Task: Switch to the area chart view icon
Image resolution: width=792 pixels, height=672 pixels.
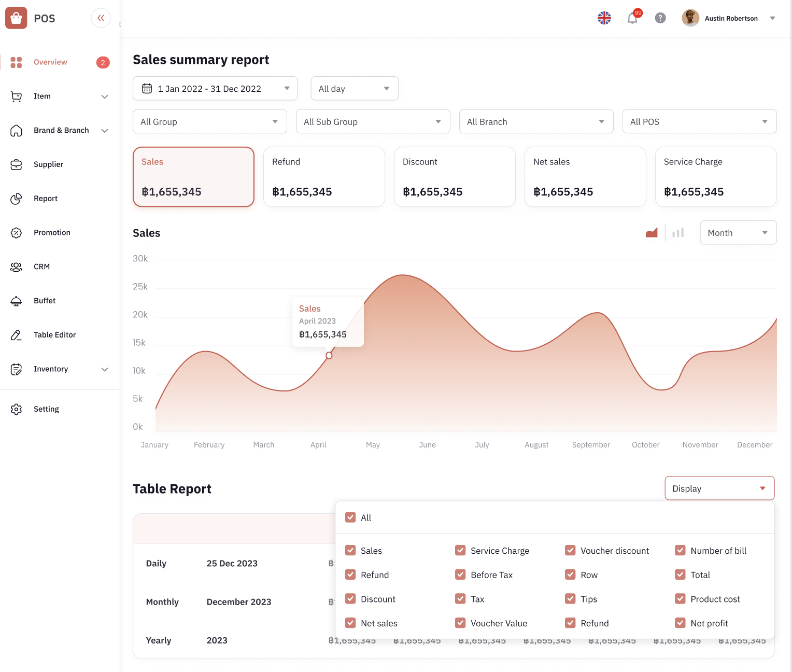Action: (x=652, y=233)
